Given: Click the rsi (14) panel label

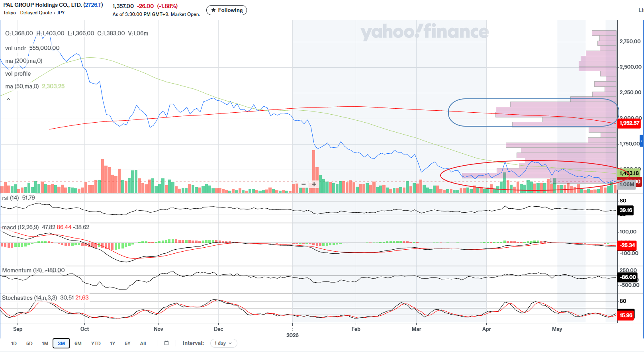Looking at the screenshot, I should [10, 198].
